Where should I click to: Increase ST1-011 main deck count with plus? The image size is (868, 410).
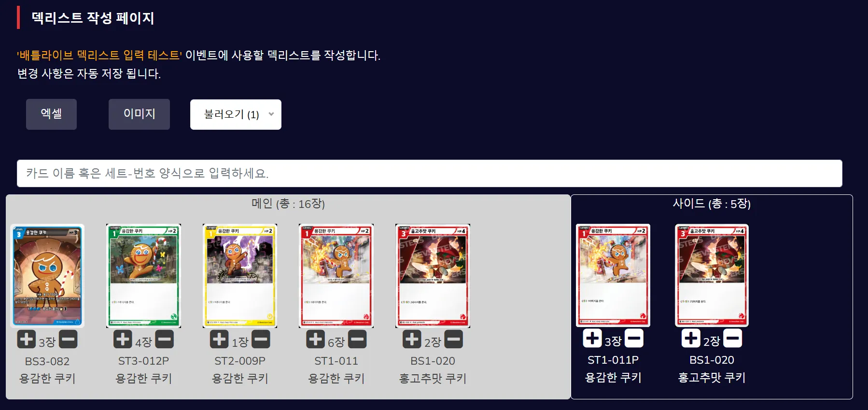click(x=315, y=339)
